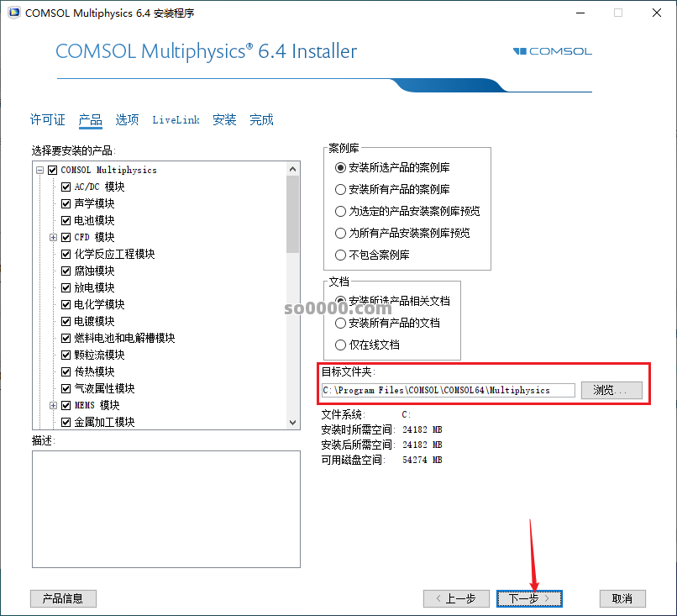The height and width of the screenshot is (616, 677).
Task: Open 产品信息 button
Action: click(x=63, y=598)
